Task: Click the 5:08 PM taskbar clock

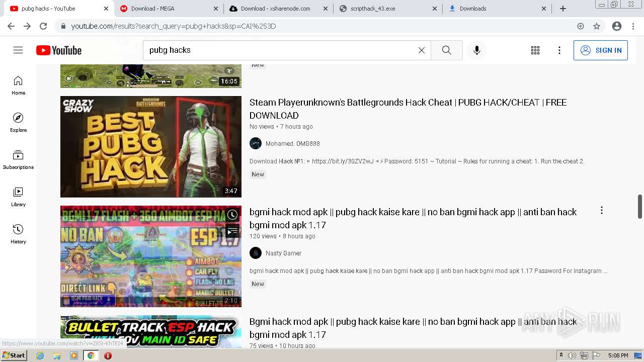Action: pyautogui.click(x=618, y=355)
